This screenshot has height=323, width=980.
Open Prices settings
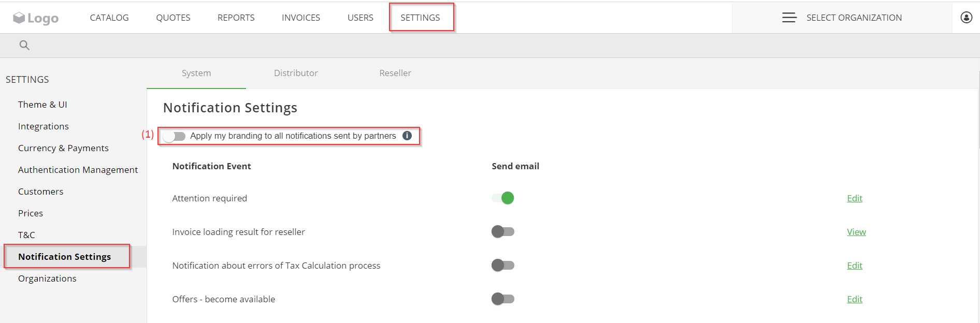[x=31, y=213]
